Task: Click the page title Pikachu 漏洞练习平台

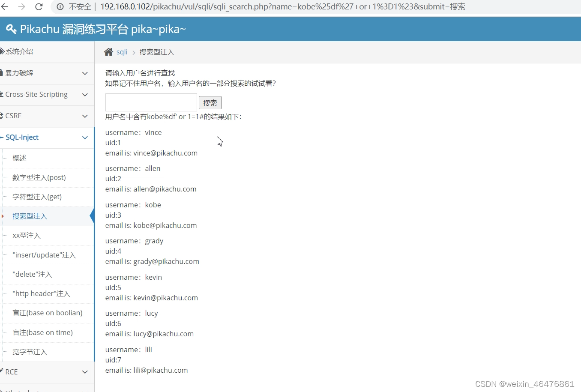Action: 74,29
